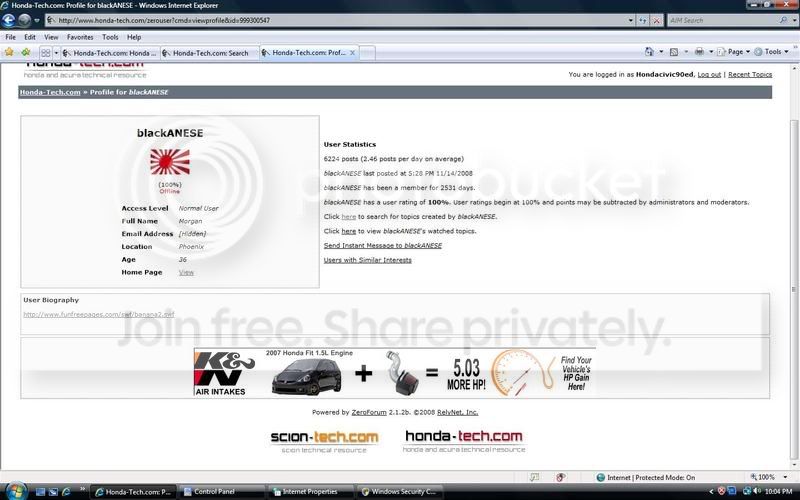Open the File menu
The image size is (800, 500).
pos(10,37)
